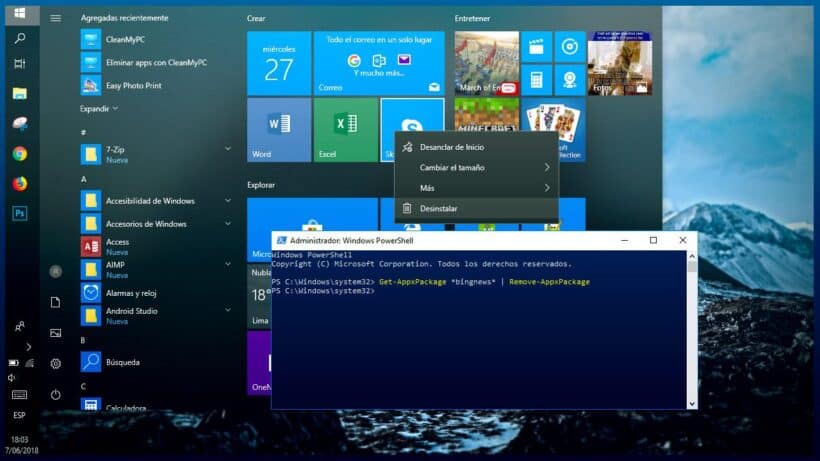Click Expandir under recently added
Image resolution: width=820 pixels, height=461 pixels.
tap(98, 109)
